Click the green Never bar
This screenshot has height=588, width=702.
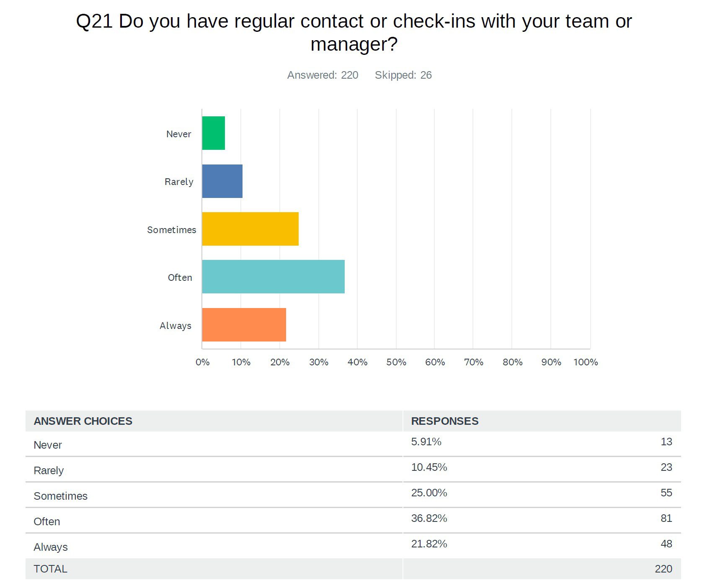[214, 133]
